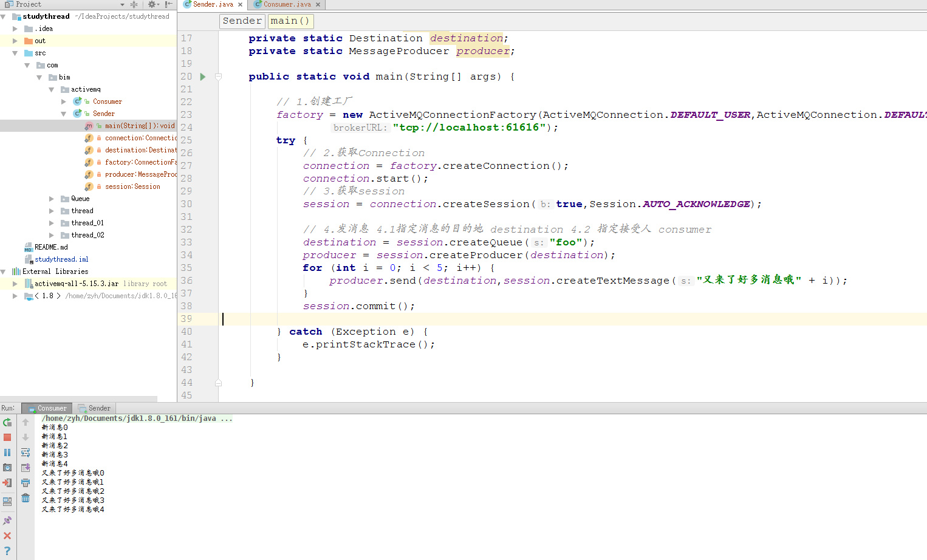Collapse the activemq package
Image resolution: width=927 pixels, height=560 pixels.
pos(52,89)
